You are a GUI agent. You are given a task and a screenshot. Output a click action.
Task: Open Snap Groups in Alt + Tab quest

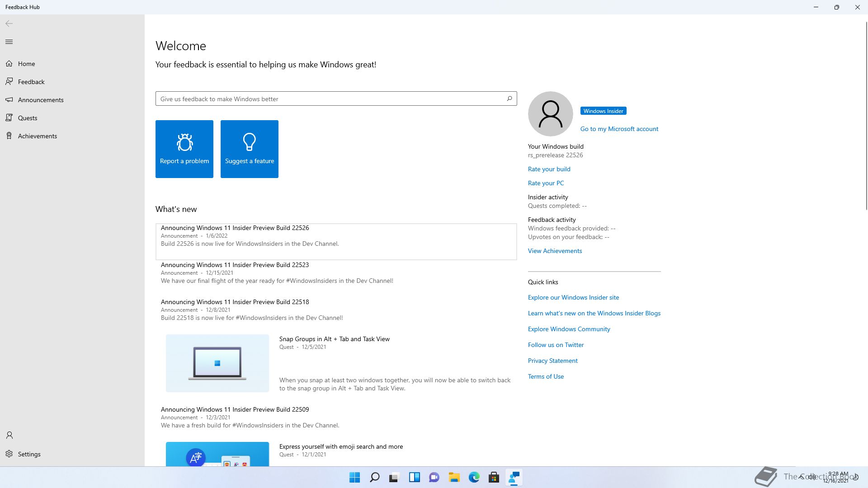tap(334, 339)
